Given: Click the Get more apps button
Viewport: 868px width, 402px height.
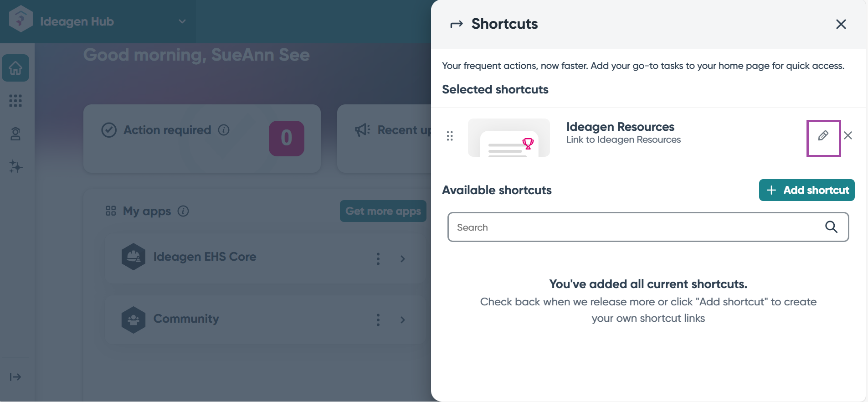Looking at the screenshot, I should coord(383,211).
